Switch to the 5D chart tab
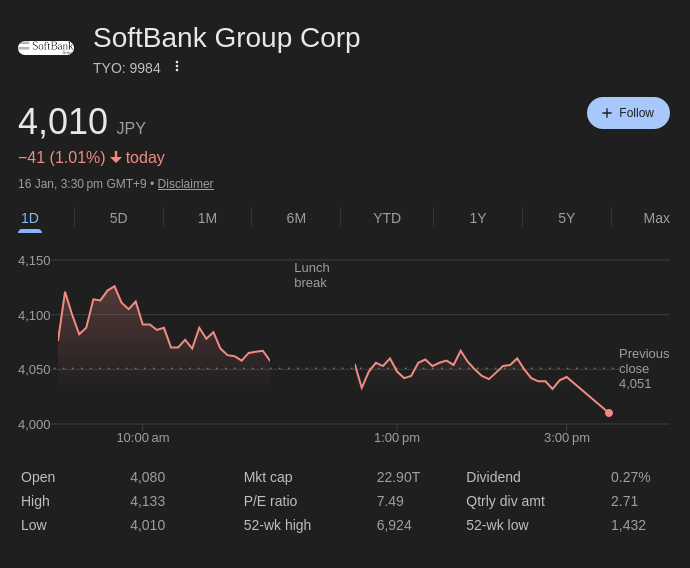The image size is (690, 568). coord(118,218)
